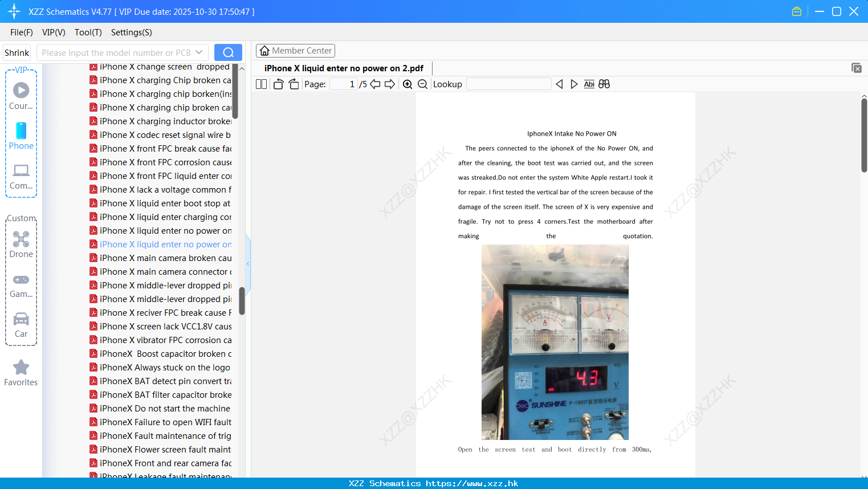
Task: Open 'iPhone X screen lack VCC1.8V' file
Action: pyautogui.click(x=160, y=327)
